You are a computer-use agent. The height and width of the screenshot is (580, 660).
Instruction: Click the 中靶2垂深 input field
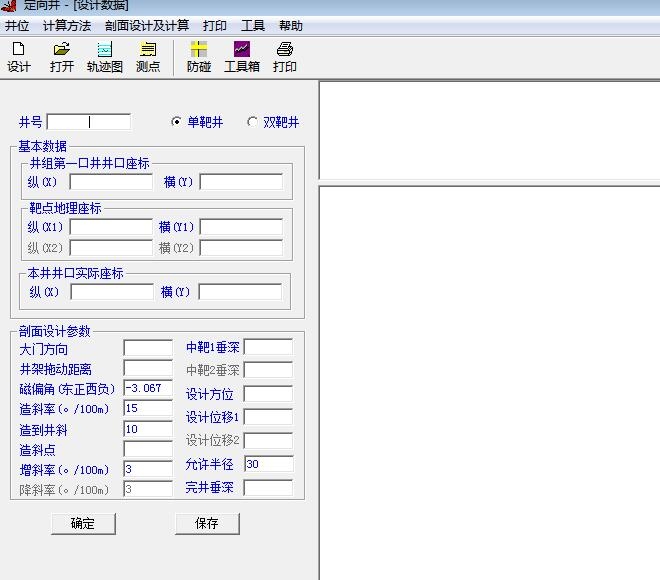point(269,370)
